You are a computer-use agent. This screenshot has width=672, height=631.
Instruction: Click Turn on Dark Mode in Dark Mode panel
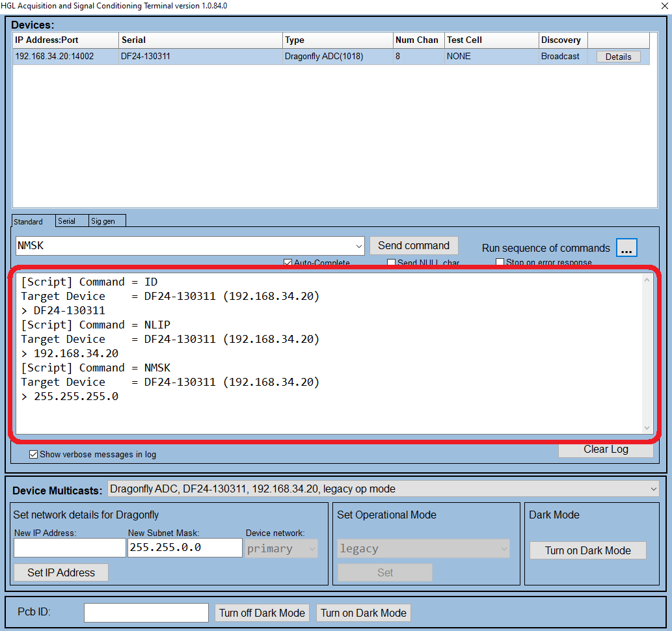(587, 550)
